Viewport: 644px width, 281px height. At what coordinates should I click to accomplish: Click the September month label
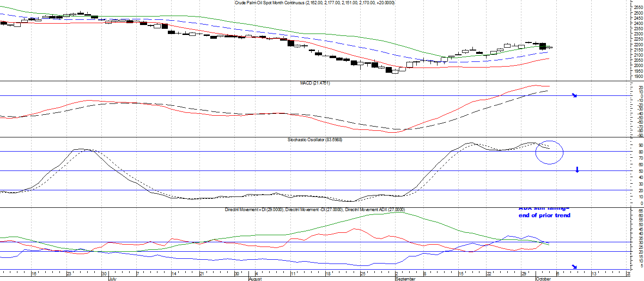click(405, 279)
